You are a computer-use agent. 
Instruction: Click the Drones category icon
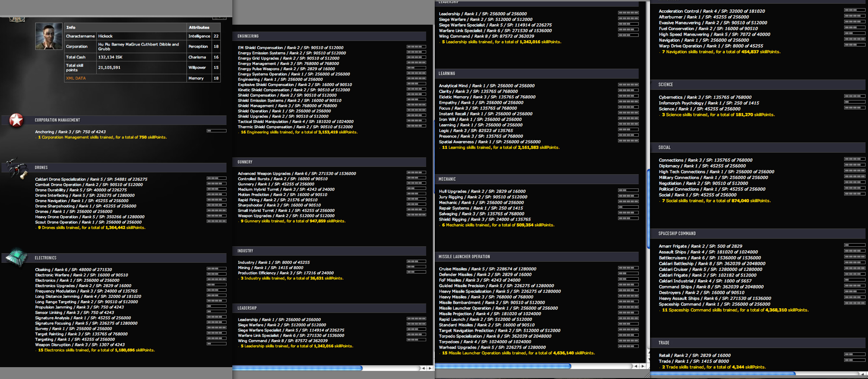18,169
